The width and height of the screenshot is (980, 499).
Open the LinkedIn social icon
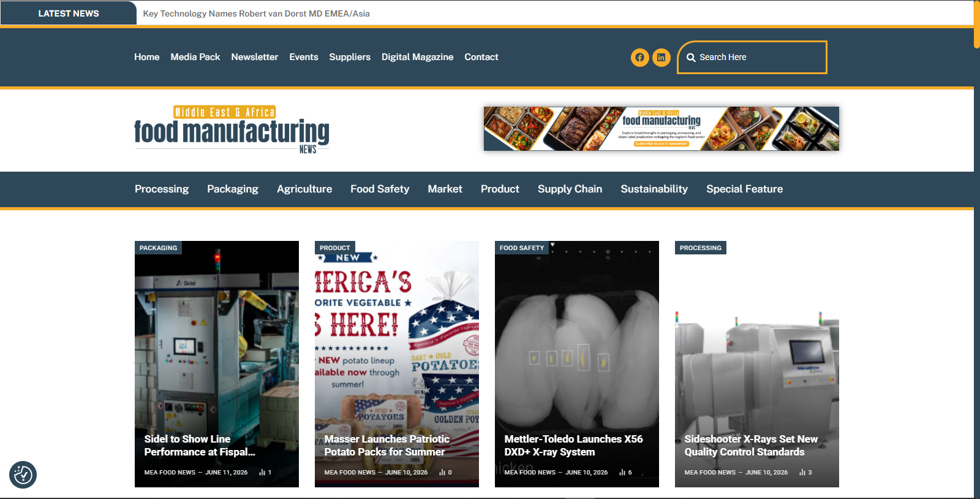pyautogui.click(x=661, y=58)
